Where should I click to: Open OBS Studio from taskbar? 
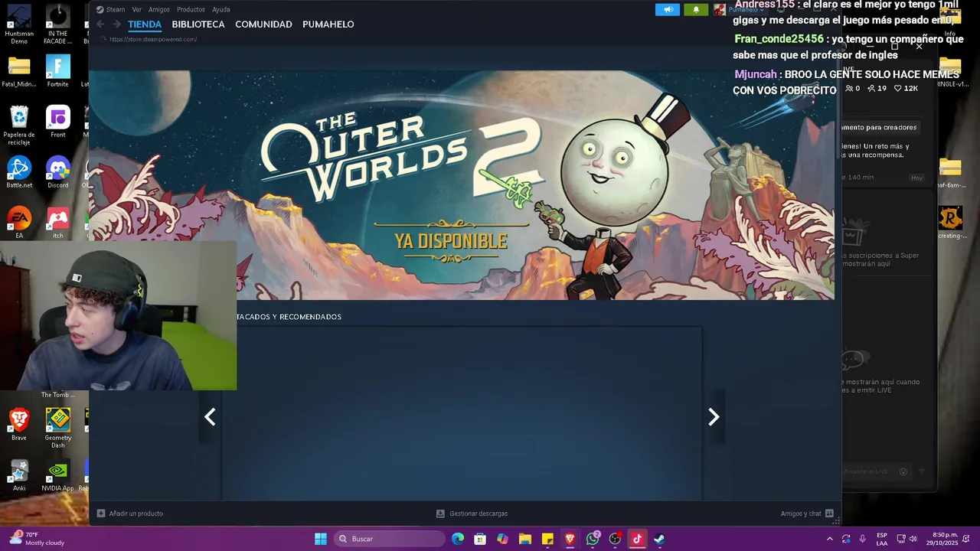[x=615, y=539]
